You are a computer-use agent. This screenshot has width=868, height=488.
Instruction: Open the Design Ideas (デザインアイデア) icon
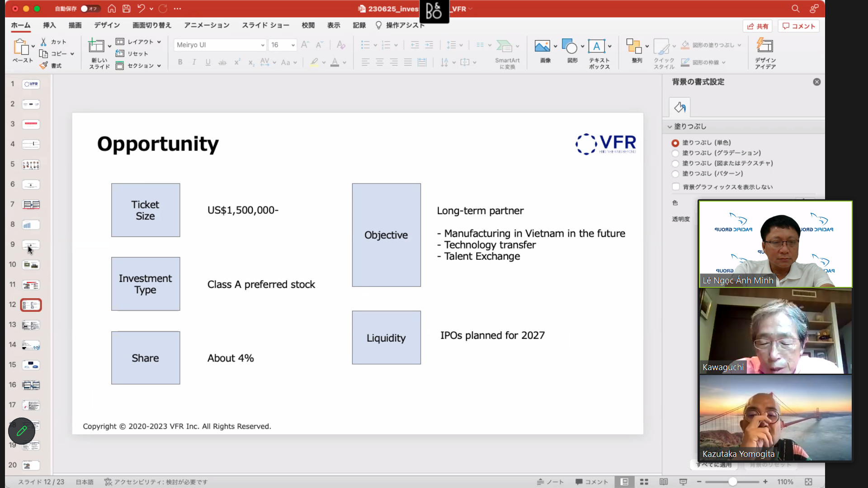pyautogui.click(x=765, y=47)
